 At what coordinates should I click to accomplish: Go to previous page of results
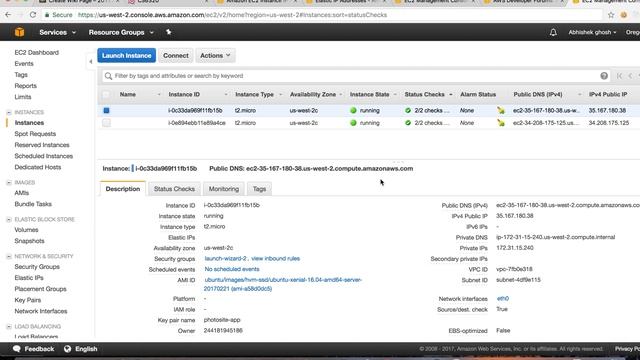coord(630,76)
